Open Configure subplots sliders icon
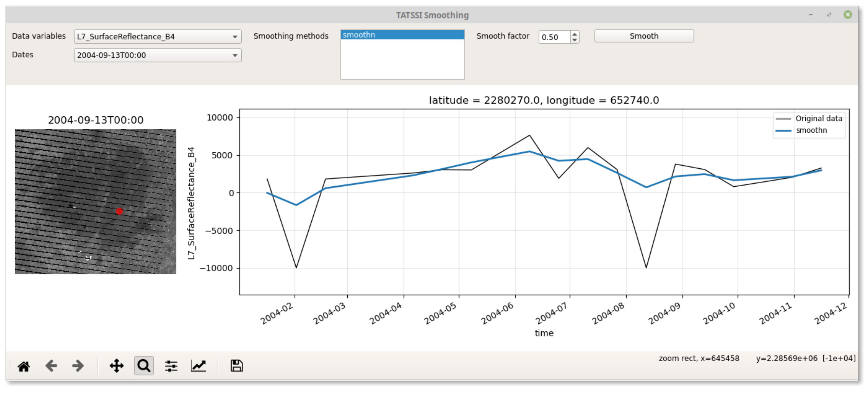Image resolution: width=868 pixels, height=394 pixels. pyautogui.click(x=171, y=366)
